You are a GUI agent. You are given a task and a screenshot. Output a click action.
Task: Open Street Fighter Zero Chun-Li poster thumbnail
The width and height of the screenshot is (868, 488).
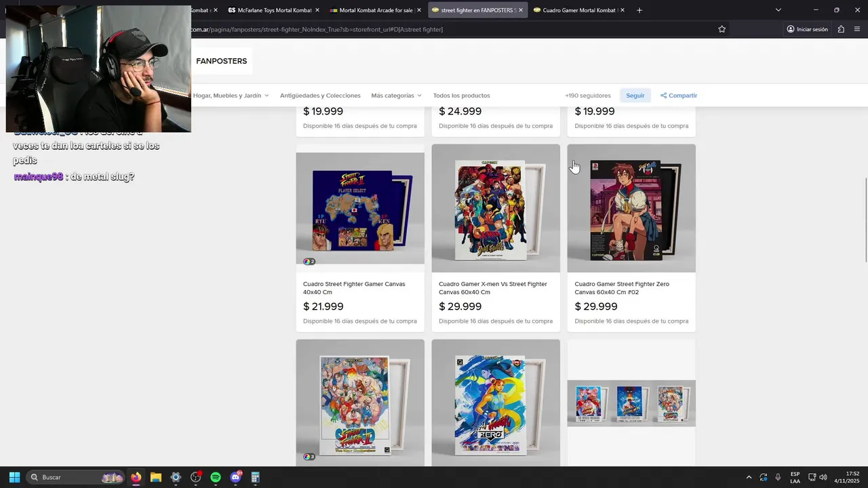point(496,403)
